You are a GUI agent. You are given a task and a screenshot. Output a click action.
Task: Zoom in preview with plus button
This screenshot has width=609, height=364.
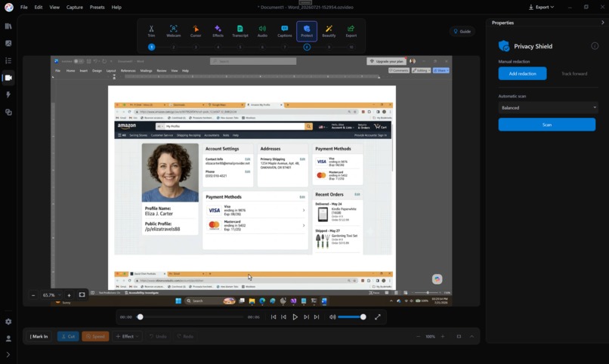click(69, 295)
